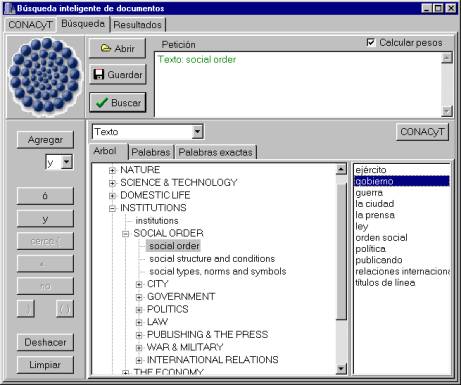Expand the WAR & MILITARY node
Viewport: 461px width, 385px height.
[139, 347]
